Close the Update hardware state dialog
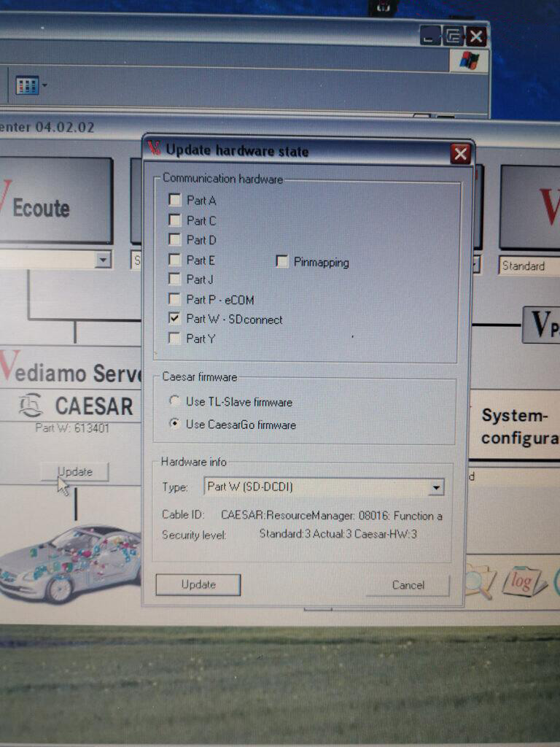The image size is (560, 747). pyautogui.click(x=461, y=153)
